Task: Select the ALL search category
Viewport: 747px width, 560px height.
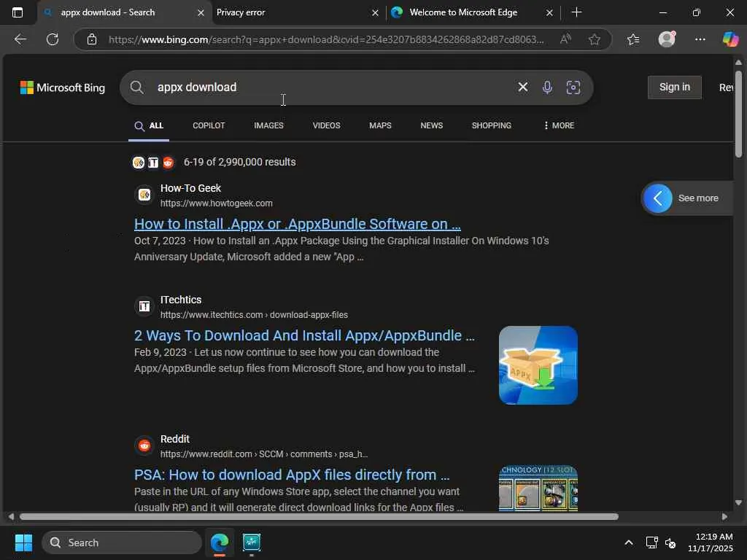Action: point(149,125)
